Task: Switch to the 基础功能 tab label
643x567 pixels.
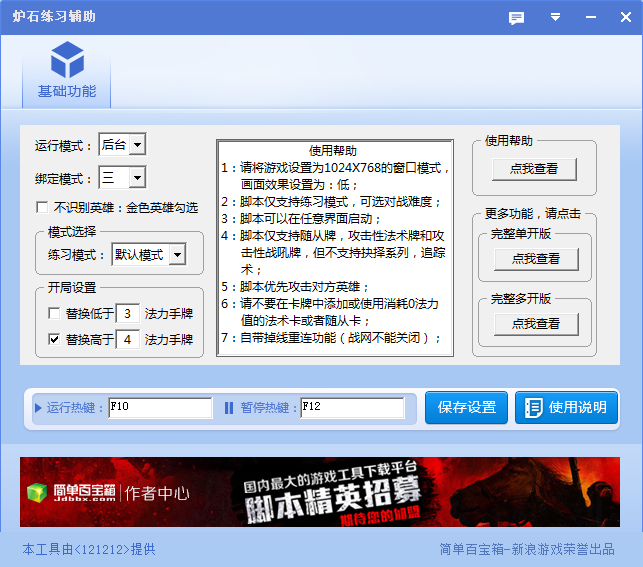Action: click(x=67, y=91)
